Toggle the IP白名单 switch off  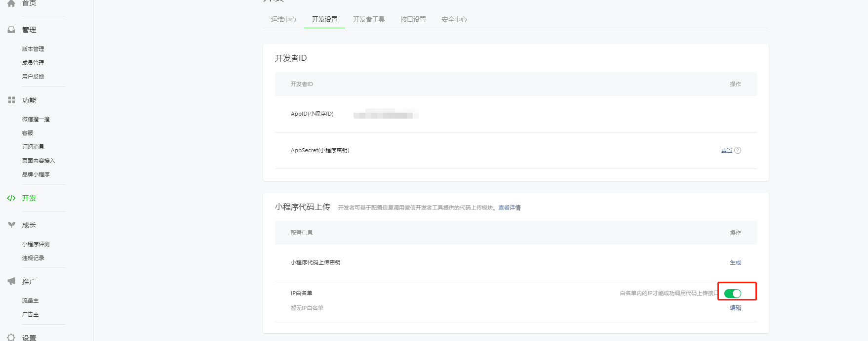point(733,294)
